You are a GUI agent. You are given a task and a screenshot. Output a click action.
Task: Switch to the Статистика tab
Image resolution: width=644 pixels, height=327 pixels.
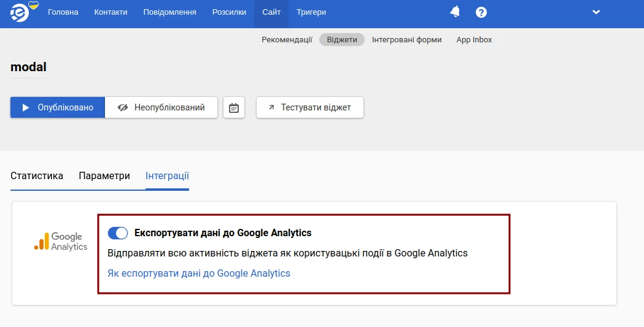37,176
